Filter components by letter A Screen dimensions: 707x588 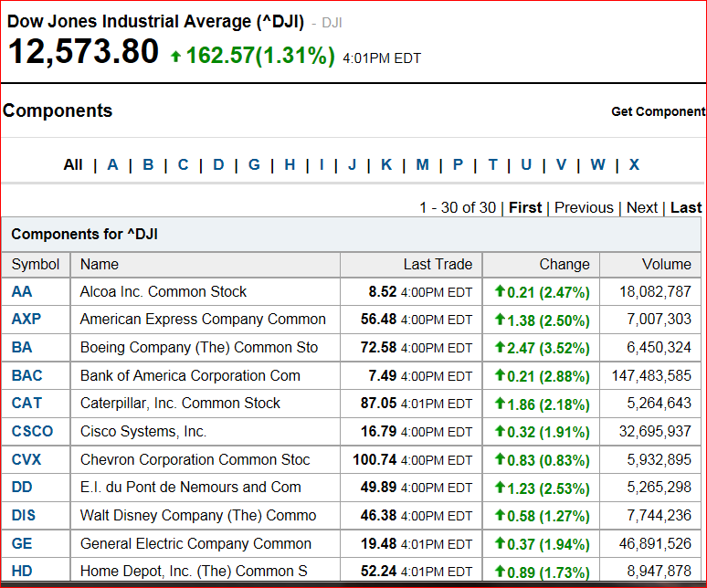pos(112,164)
